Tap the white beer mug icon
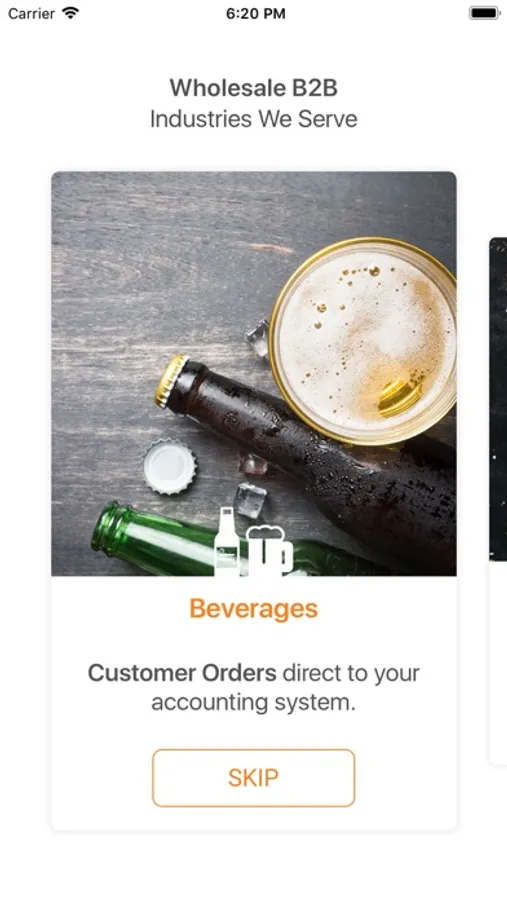The image size is (507, 900). 269,551
